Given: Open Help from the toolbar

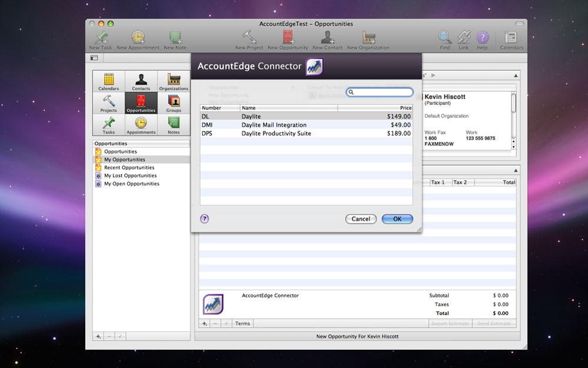Looking at the screenshot, I should click(x=482, y=40).
